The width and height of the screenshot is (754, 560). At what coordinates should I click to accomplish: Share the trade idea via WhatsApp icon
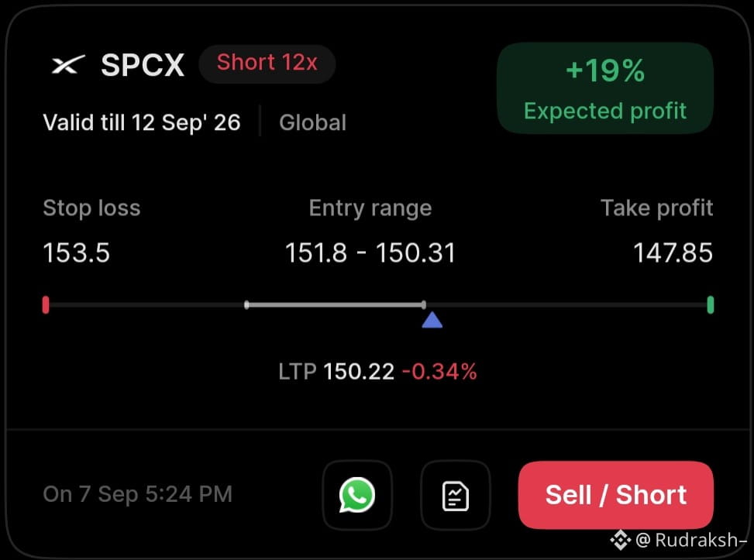point(357,495)
